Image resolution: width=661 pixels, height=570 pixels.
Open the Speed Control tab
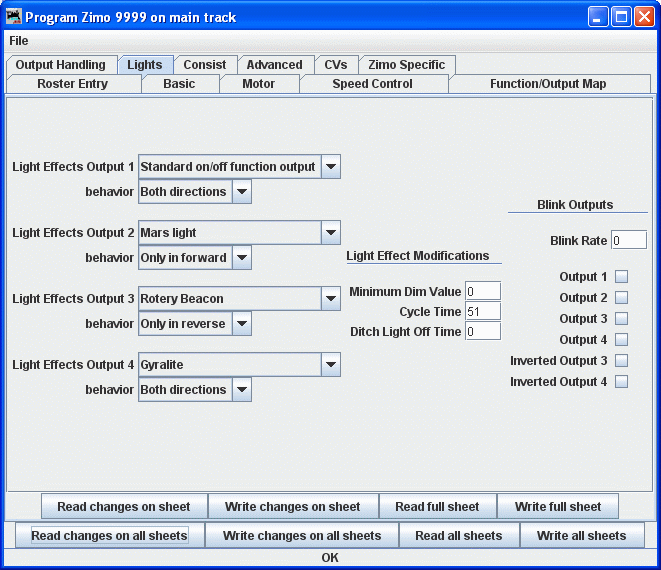click(373, 84)
